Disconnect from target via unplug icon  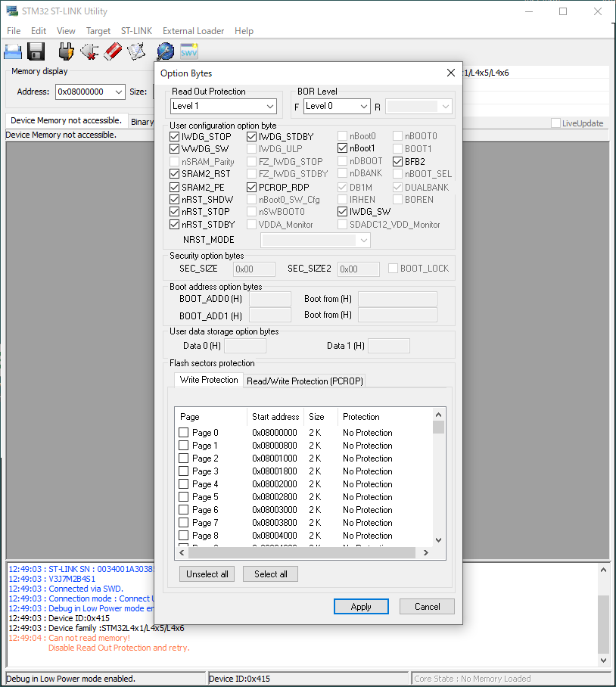tap(89, 51)
